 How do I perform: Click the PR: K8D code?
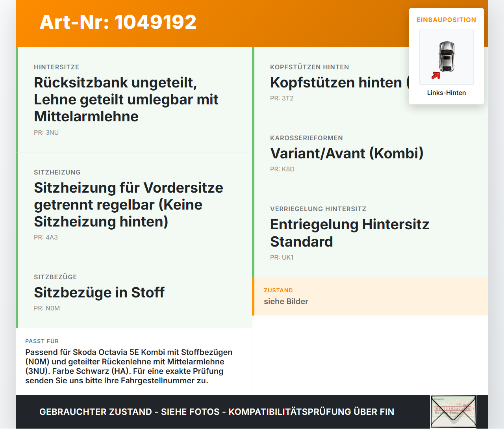tap(282, 169)
